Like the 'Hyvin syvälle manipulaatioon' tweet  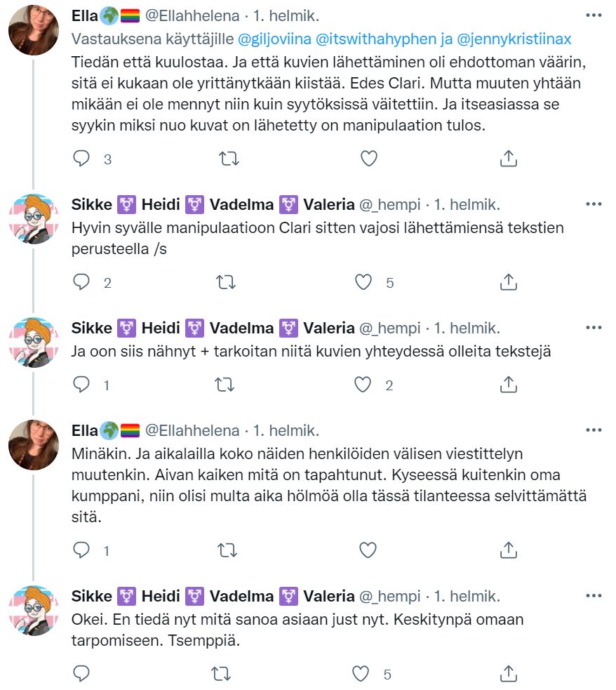point(363,282)
